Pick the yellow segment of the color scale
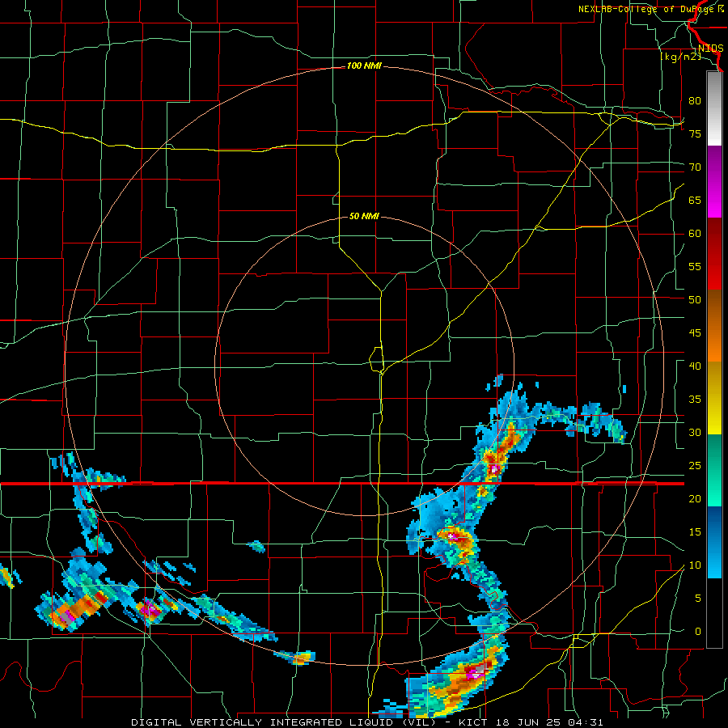The image size is (728, 728). point(714,398)
